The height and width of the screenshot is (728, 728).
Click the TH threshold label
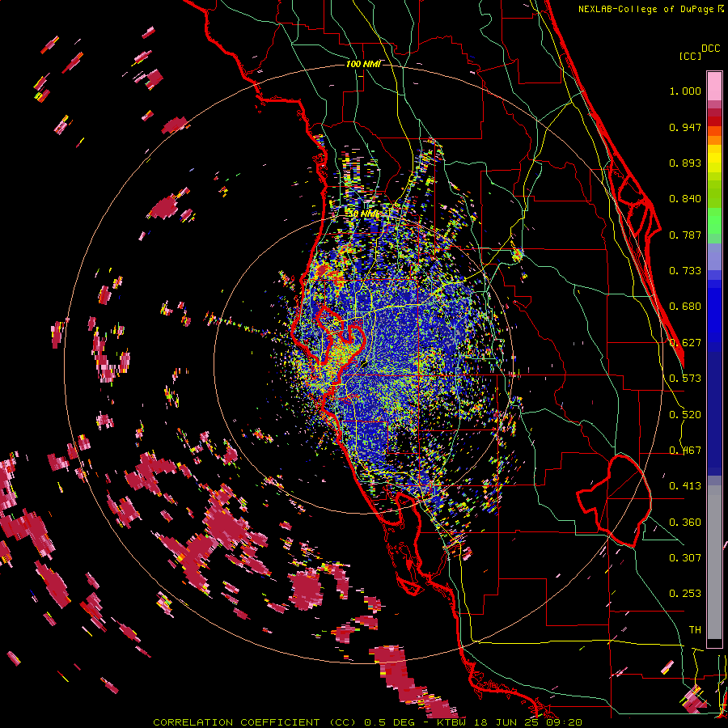point(695,630)
